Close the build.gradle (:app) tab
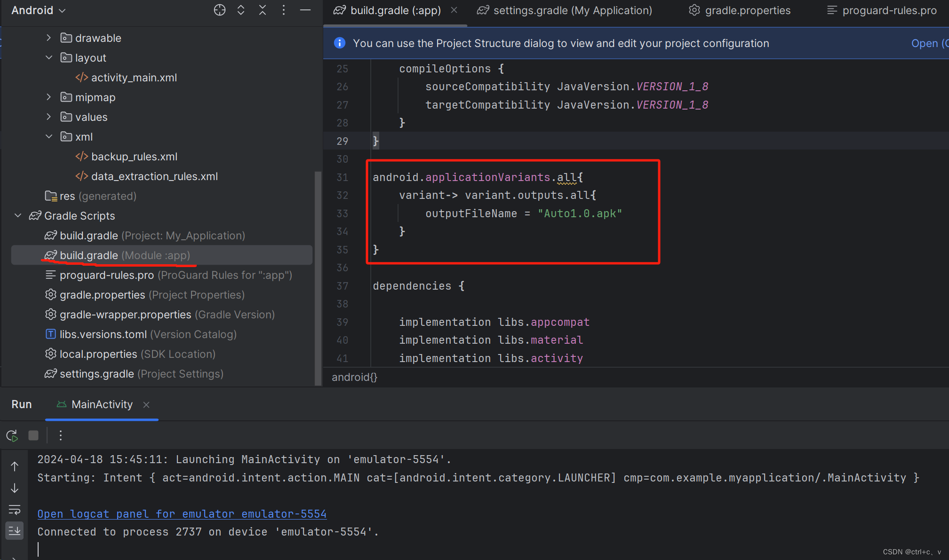This screenshot has width=949, height=560. point(454,10)
